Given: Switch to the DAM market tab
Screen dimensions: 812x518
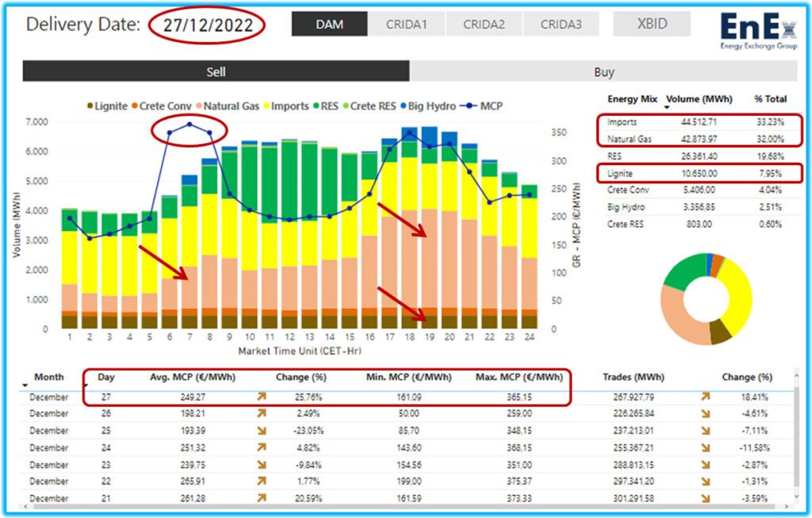Looking at the screenshot, I should click(329, 24).
